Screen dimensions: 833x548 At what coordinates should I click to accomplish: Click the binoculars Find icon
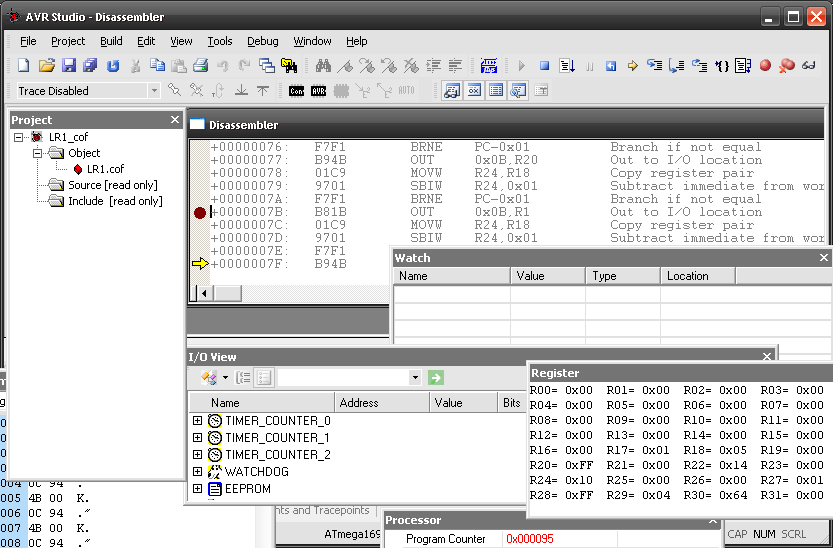click(323, 66)
